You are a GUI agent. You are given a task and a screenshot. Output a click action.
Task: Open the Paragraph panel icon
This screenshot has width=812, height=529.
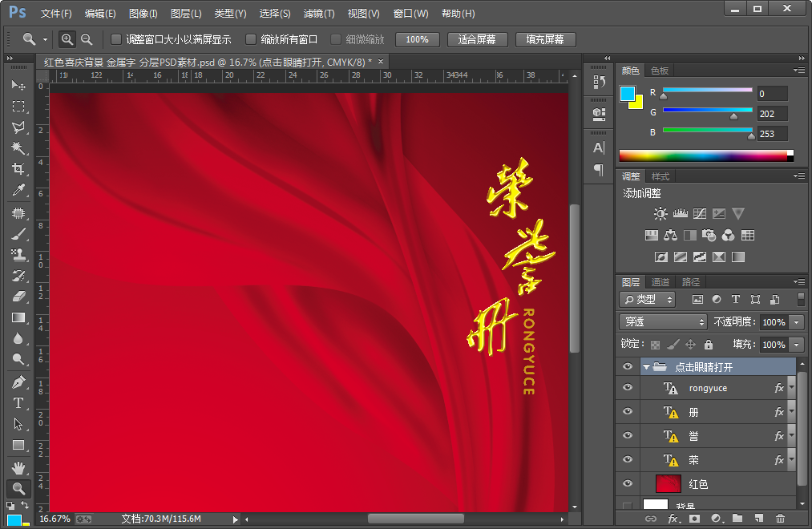599,170
